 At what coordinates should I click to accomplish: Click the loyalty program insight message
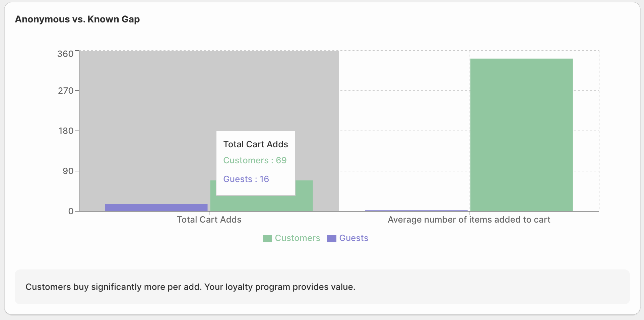coord(190,287)
